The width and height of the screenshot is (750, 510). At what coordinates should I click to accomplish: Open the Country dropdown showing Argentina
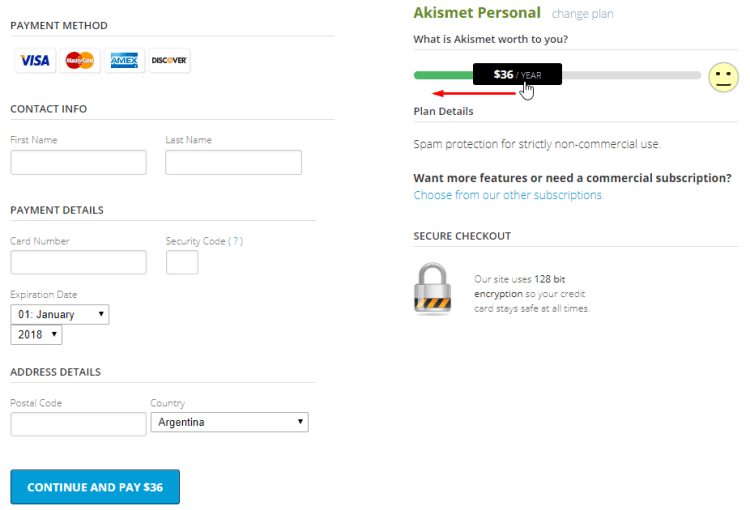229,422
